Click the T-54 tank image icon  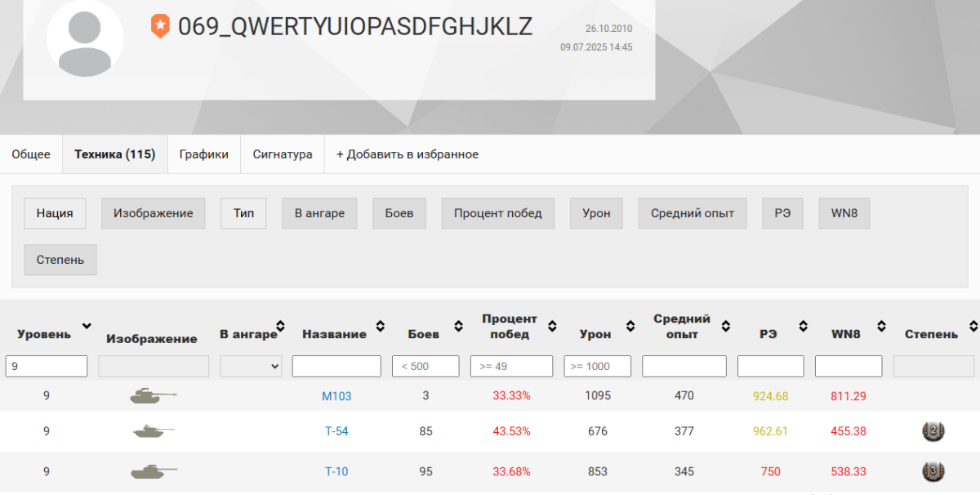pos(153,431)
